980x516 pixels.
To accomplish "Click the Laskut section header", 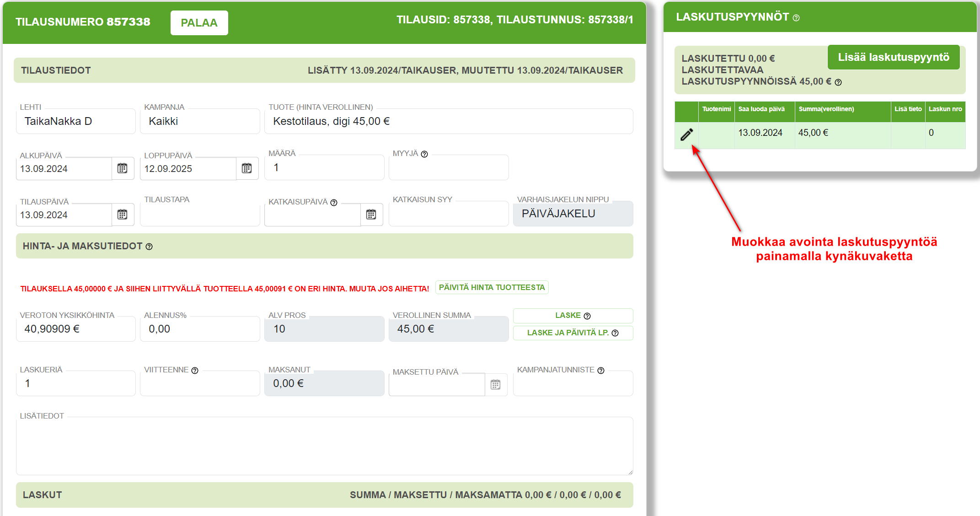I will coord(324,495).
